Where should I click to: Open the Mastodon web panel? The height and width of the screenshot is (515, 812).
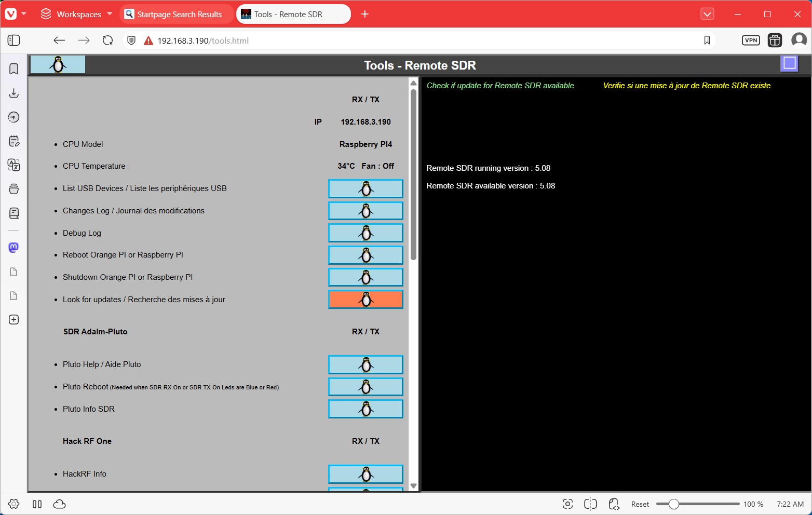point(14,248)
